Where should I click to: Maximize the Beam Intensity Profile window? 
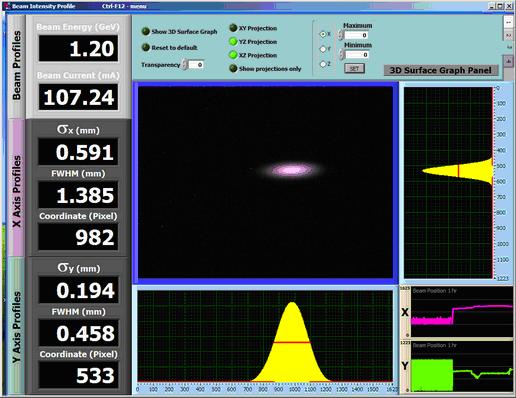tap(500, 6)
